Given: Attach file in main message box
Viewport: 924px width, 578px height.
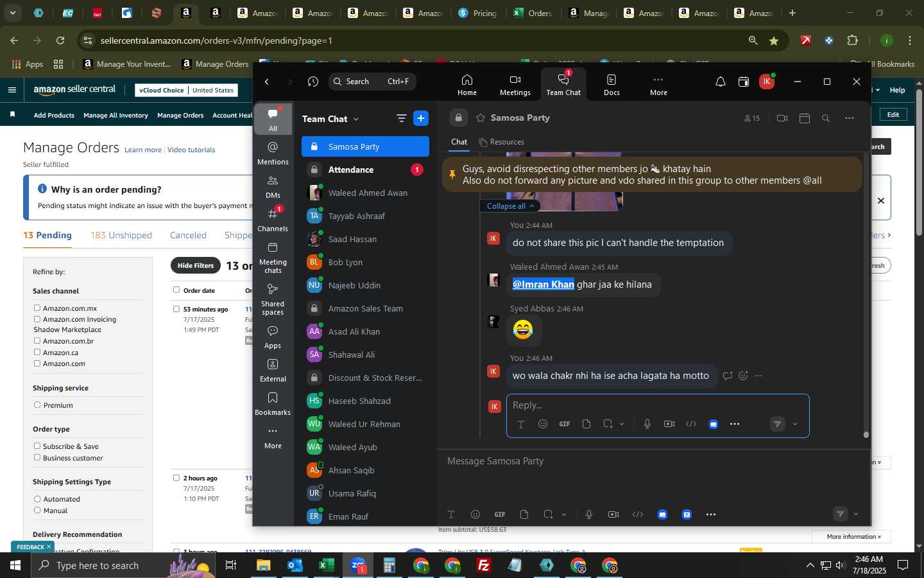Looking at the screenshot, I should tap(524, 514).
